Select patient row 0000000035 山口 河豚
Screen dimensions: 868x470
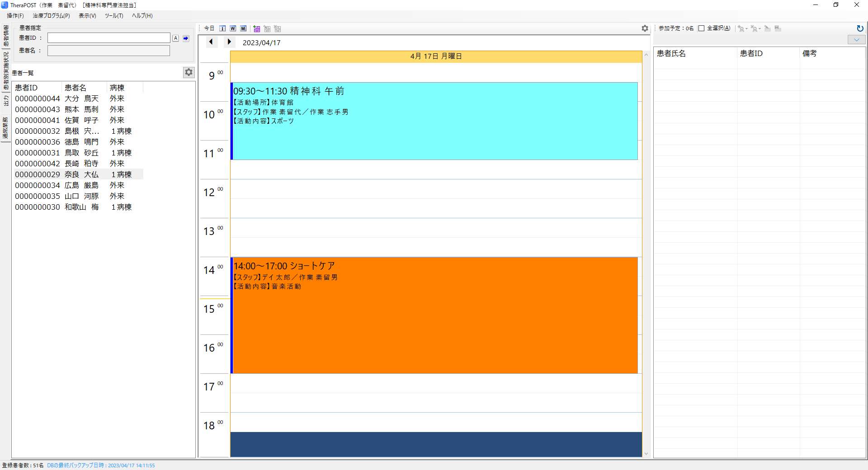pyautogui.click(x=78, y=196)
